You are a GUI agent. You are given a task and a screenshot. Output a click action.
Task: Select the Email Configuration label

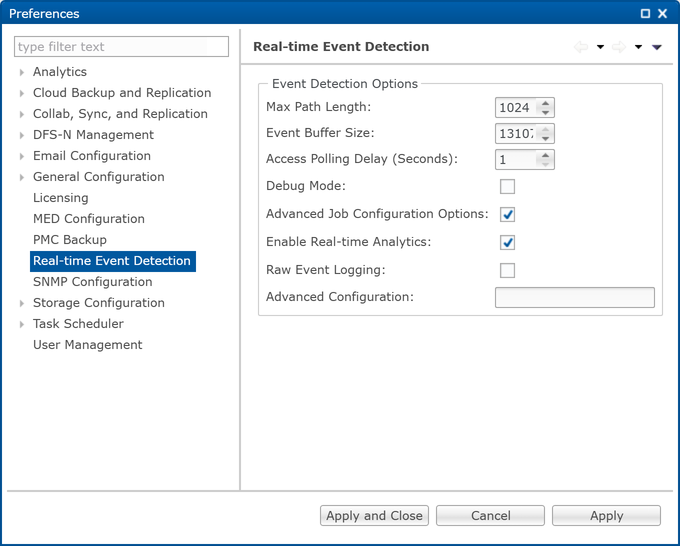tap(92, 156)
